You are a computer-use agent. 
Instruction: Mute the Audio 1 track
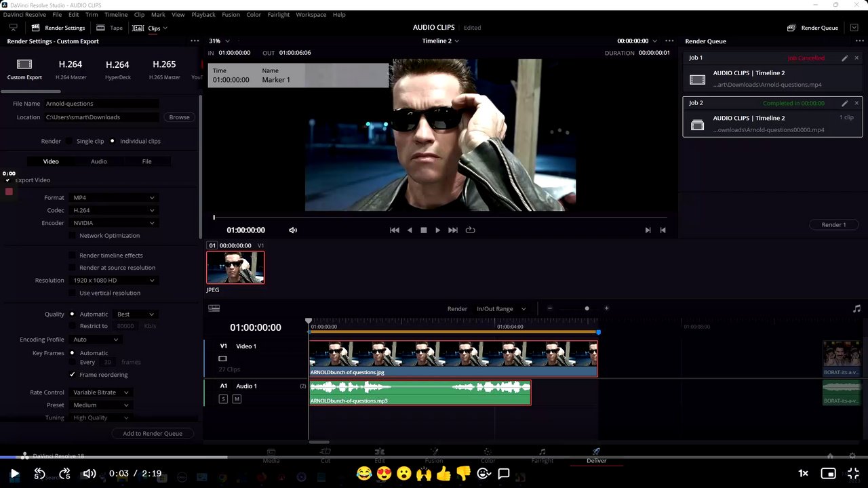click(237, 399)
